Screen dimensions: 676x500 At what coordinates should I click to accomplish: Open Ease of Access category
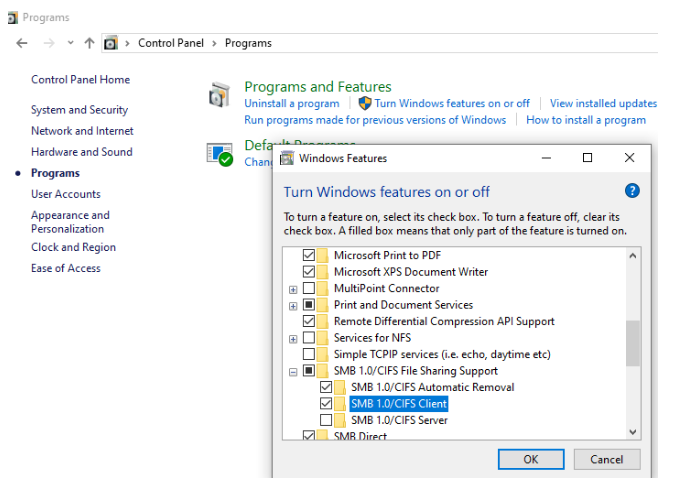point(66,268)
